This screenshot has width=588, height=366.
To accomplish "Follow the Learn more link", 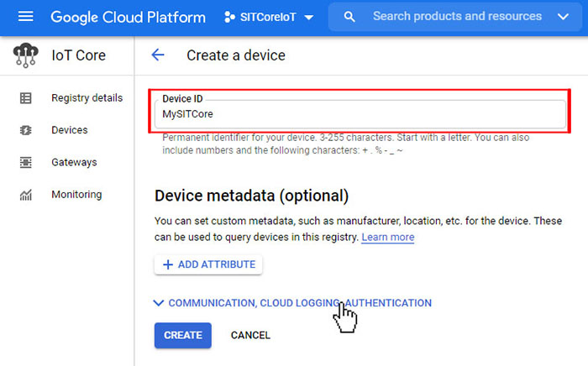I will [x=388, y=237].
